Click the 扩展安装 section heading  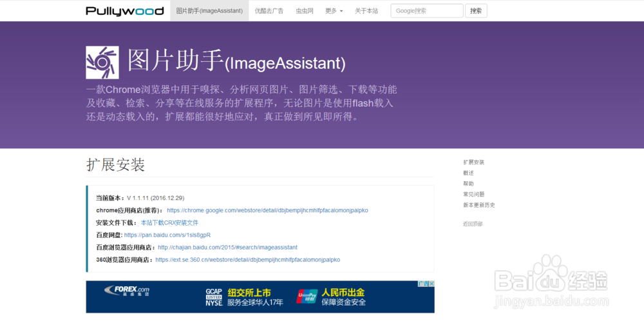click(115, 165)
